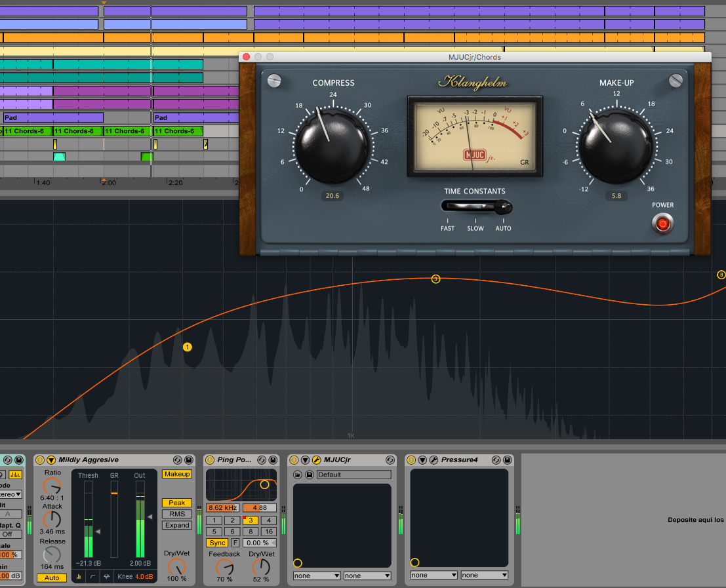The image size is (726, 588).
Task: Toggle the Sync button in Ping Pong Delay
Action: pos(217,543)
